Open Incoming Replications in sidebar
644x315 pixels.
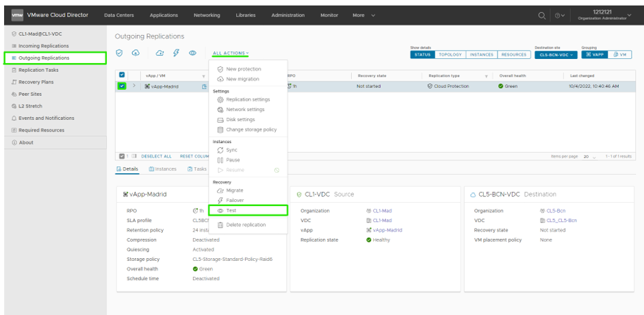(x=44, y=46)
